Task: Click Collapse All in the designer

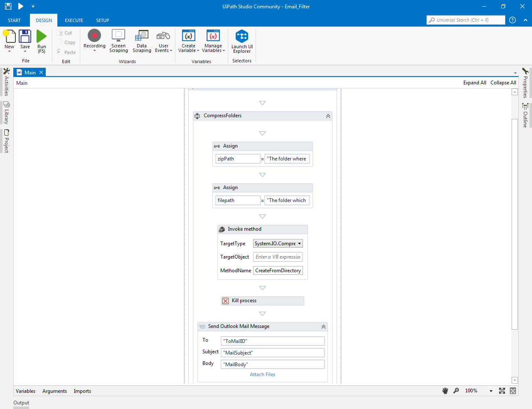Action: 503,83
